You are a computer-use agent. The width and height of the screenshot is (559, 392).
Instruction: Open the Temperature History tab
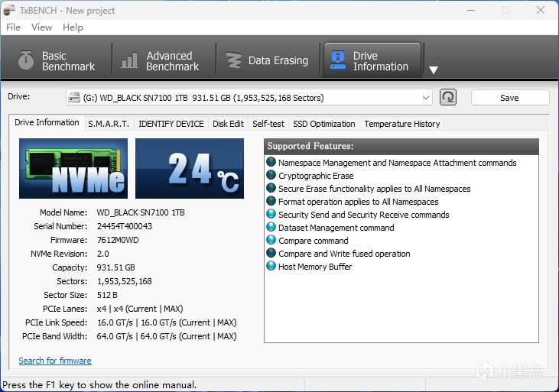pos(401,124)
